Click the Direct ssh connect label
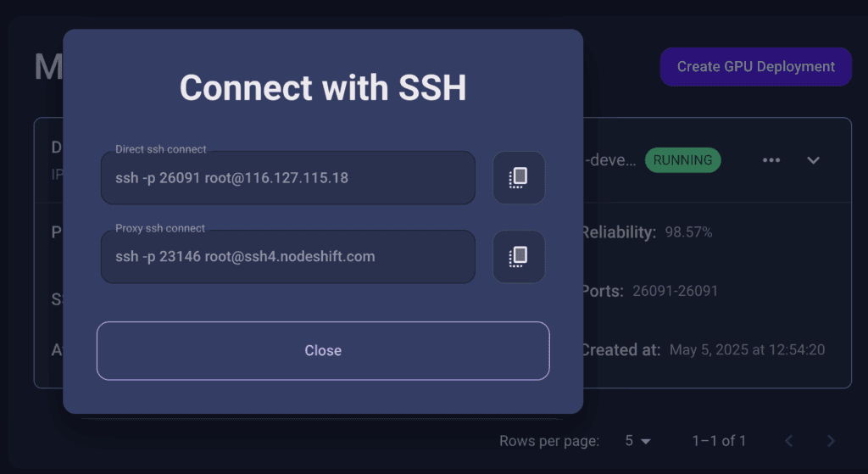Viewport: 868px width, 474px height. pos(160,149)
